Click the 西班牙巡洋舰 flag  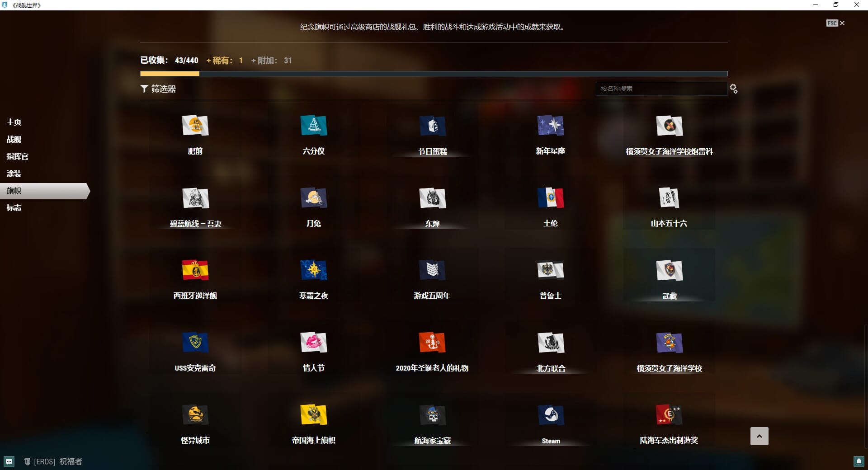pyautogui.click(x=195, y=271)
